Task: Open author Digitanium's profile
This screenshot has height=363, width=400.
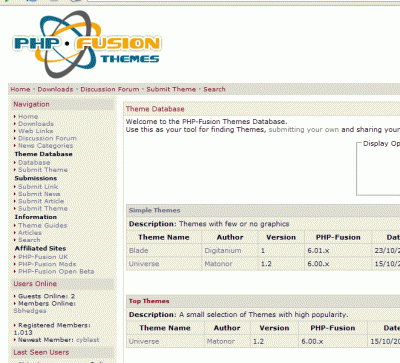Action: [223, 251]
